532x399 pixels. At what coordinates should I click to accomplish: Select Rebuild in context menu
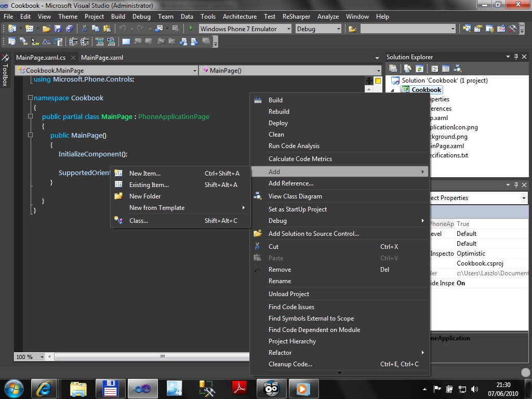tap(340, 112)
